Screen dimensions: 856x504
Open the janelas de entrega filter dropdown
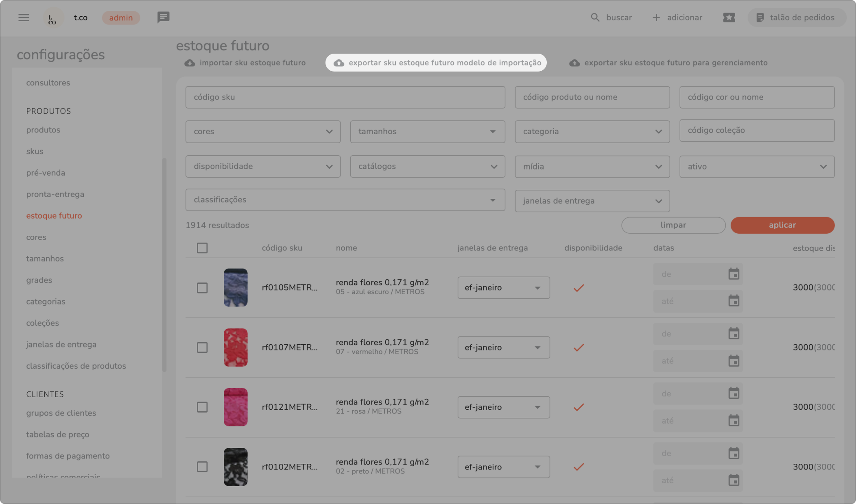coord(592,201)
